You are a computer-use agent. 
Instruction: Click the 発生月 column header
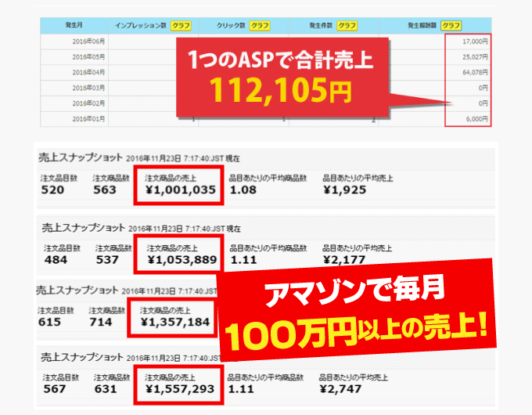pos(74,26)
